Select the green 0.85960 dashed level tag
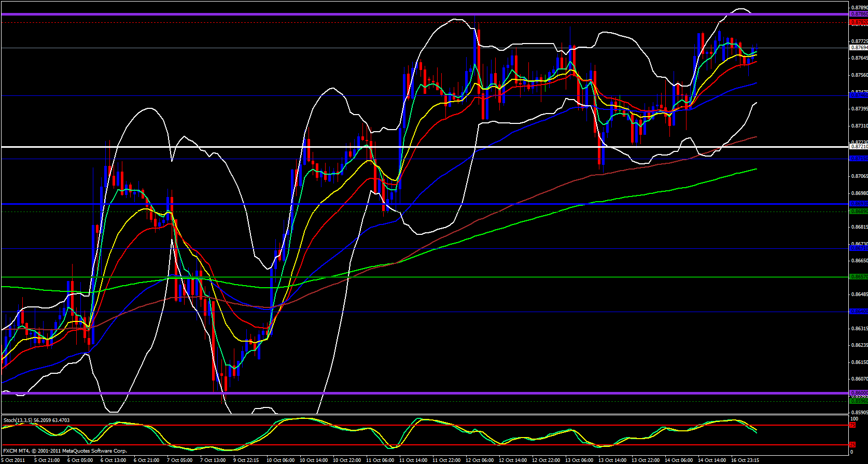Image resolution: width=868 pixels, height=464 pixels. (x=859, y=401)
